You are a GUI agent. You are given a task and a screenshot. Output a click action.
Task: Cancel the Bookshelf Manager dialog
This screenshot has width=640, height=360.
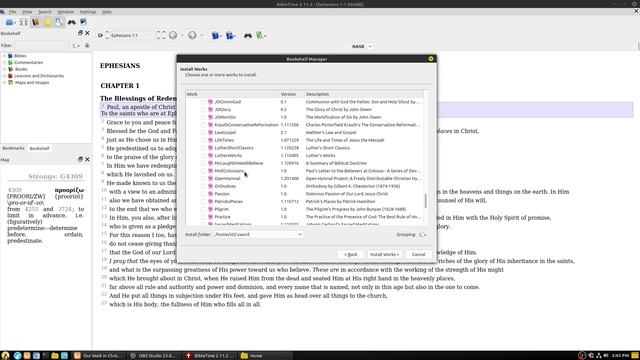coord(418,254)
